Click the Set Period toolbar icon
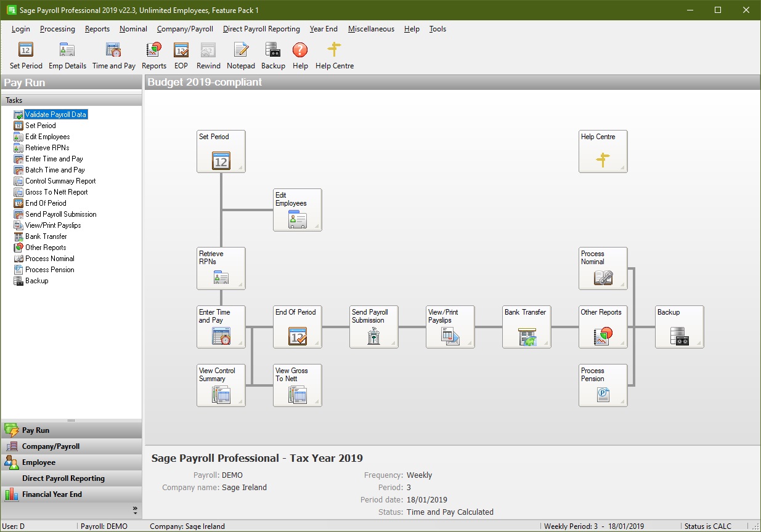 click(26, 55)
